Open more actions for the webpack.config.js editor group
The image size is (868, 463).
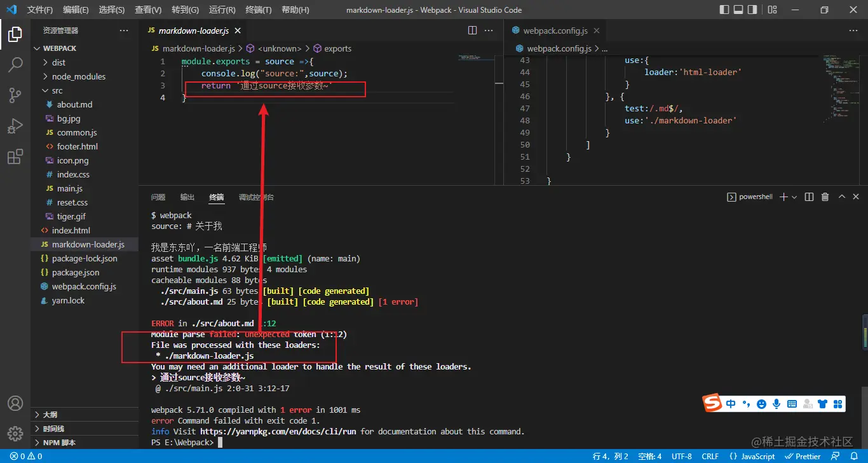pyautogui.click(x=854, y=31)
